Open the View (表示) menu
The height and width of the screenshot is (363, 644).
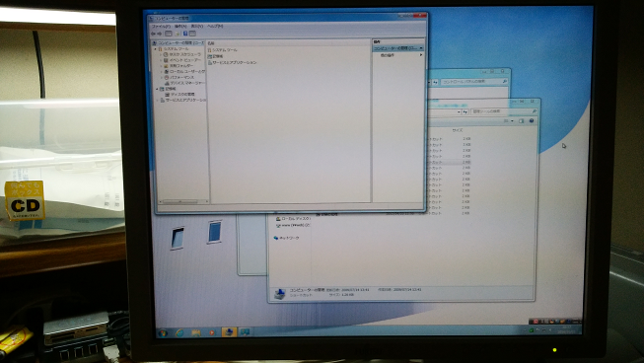click(x=196, y=27)
